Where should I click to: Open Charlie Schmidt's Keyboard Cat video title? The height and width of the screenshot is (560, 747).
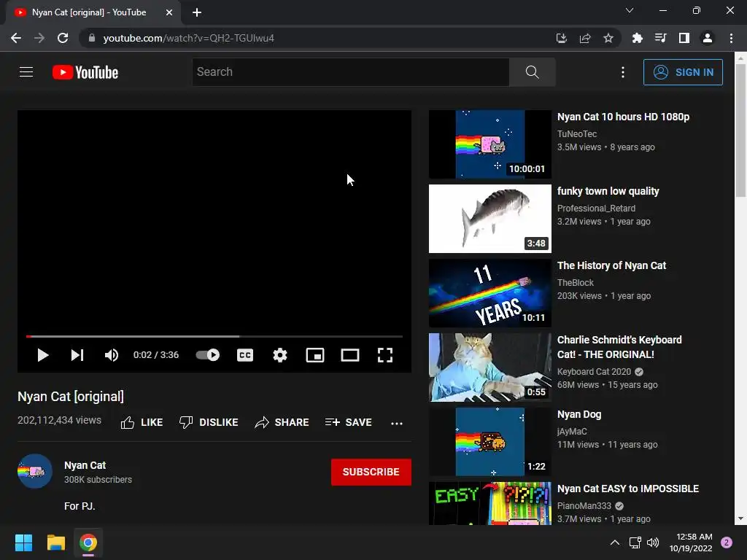coord(619,347)
